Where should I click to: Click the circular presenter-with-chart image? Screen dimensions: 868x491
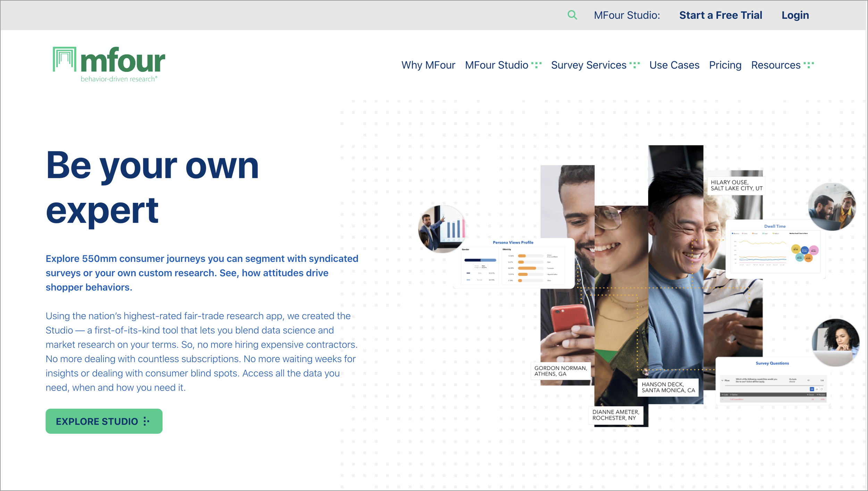(x=442, y=228)
